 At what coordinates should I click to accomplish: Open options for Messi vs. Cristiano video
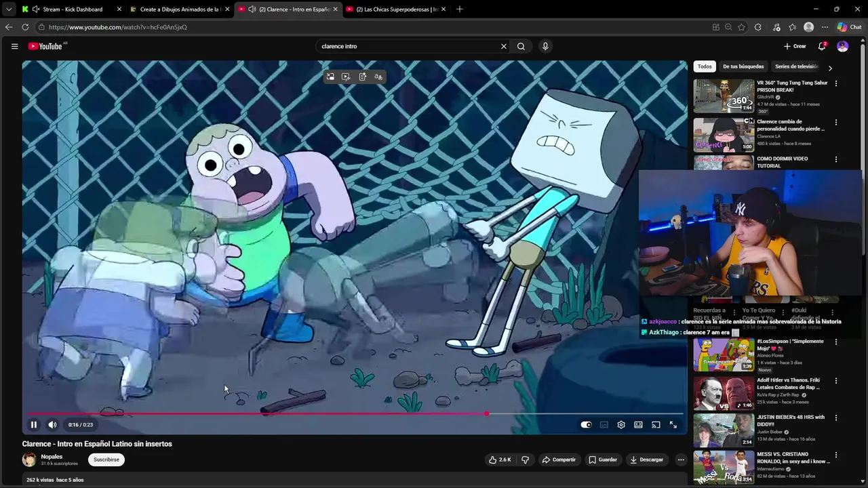click(836, 455)
